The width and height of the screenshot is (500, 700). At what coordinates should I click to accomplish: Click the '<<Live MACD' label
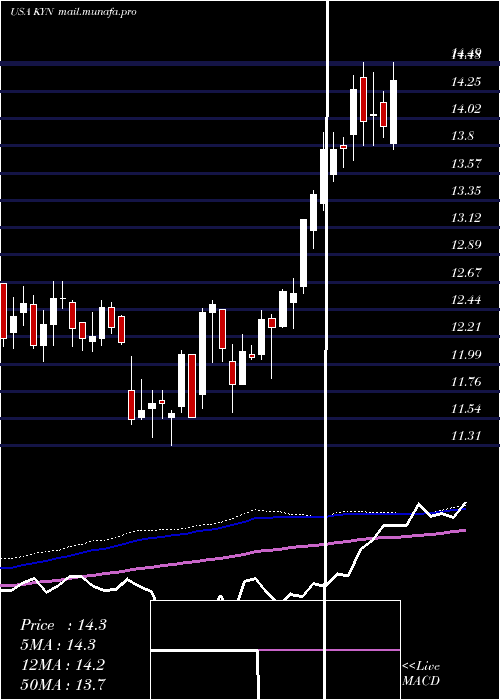tap(421, 674)
